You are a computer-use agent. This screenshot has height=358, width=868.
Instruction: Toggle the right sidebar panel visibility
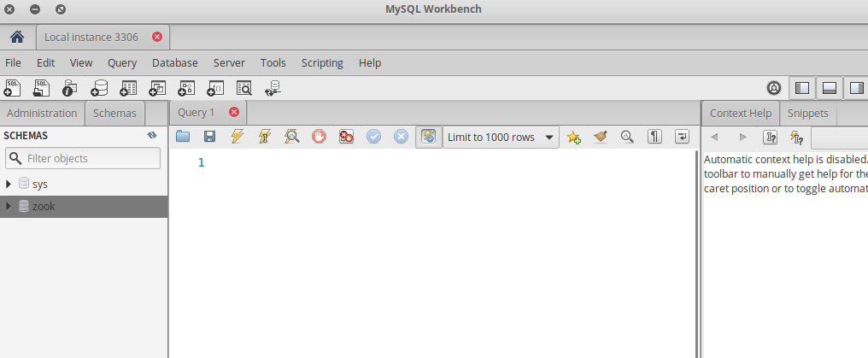pos(856,88)
